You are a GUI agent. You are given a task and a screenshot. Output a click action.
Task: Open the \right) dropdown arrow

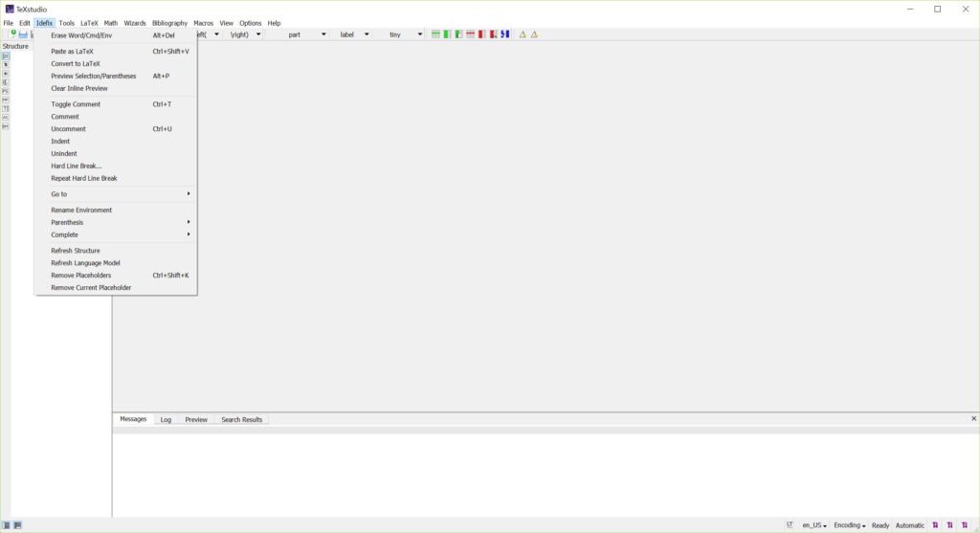(x=258, y=34)
